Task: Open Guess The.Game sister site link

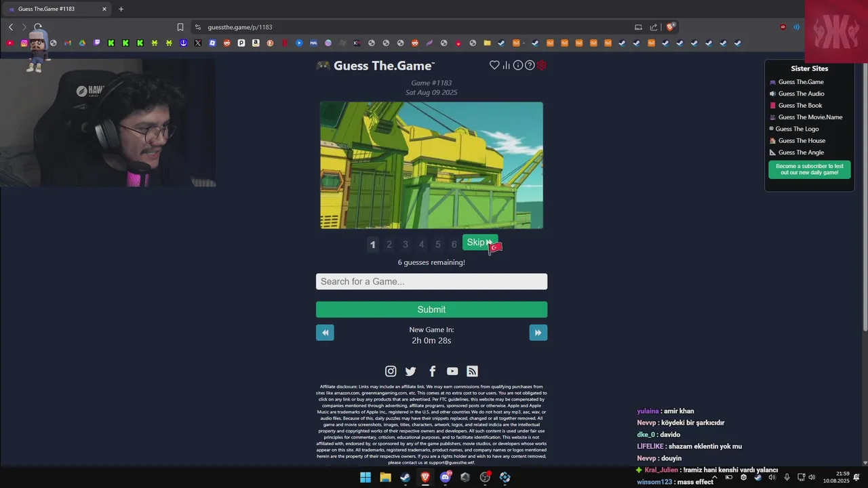Action: tap(801, 82)
